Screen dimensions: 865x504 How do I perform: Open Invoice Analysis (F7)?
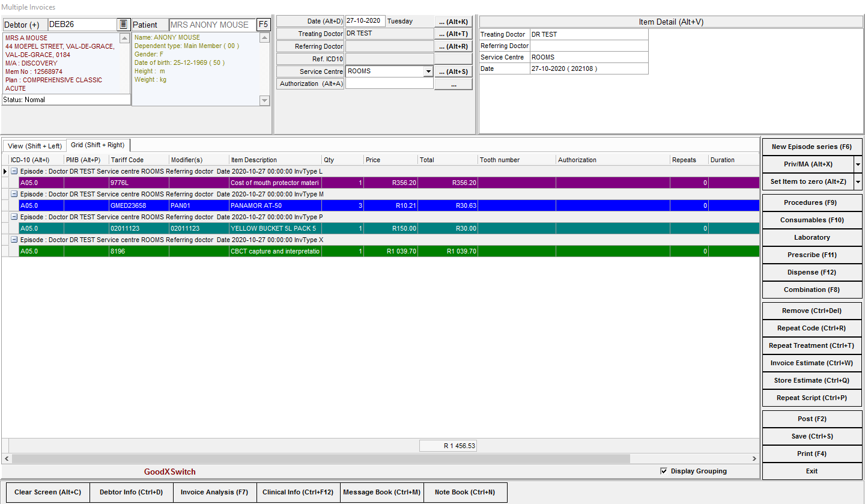[x=214, y=492]
